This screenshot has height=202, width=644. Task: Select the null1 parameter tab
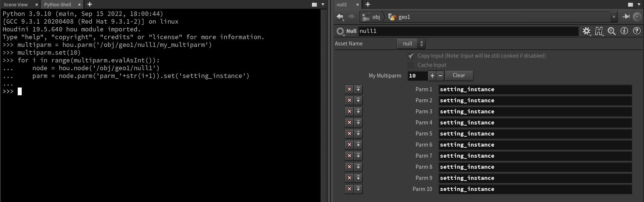(342, 4)
